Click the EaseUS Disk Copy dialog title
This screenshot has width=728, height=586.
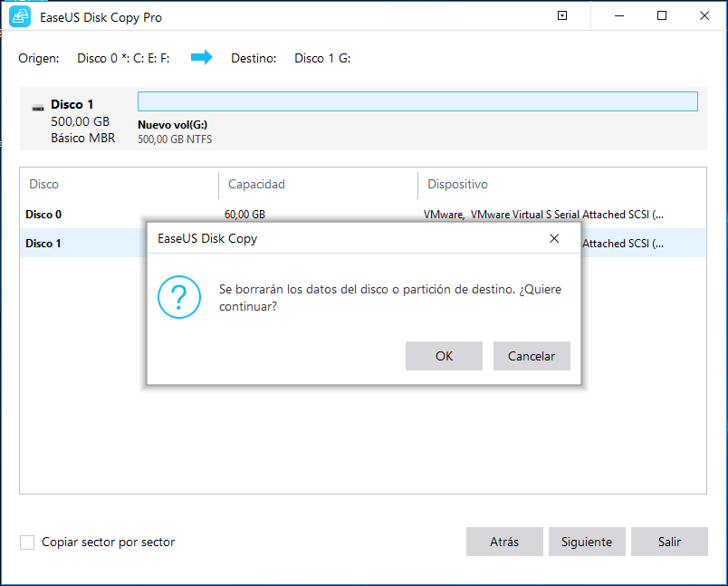point(207,239)
